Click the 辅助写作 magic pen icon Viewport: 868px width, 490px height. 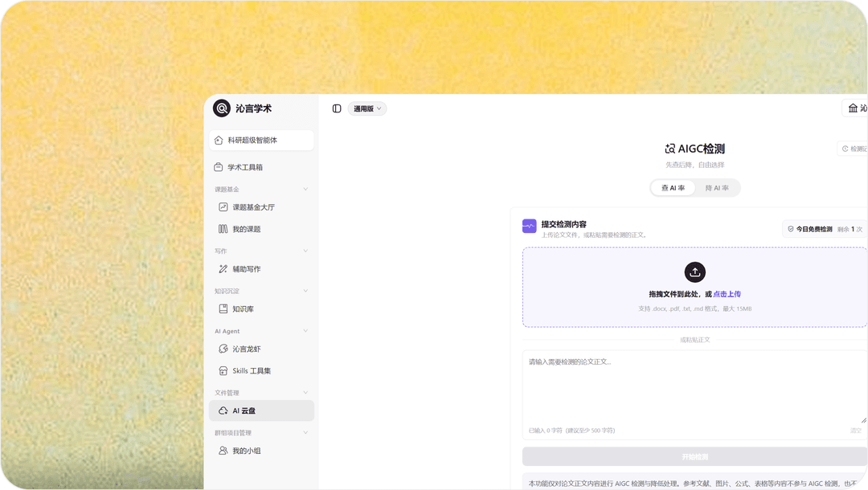tap(223, 269)
